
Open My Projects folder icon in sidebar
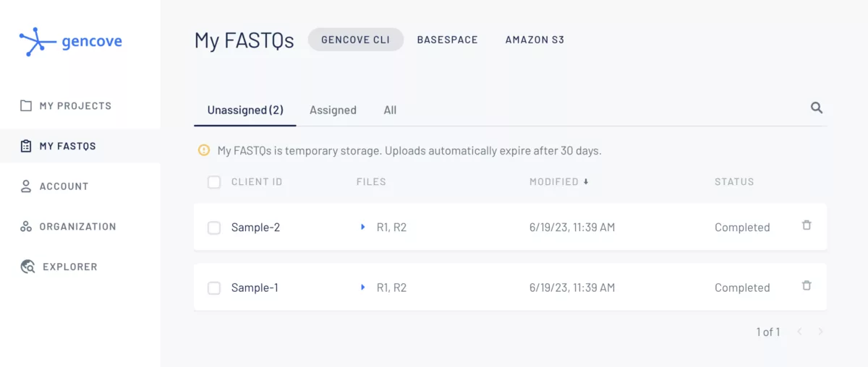[x=26, y=105]
